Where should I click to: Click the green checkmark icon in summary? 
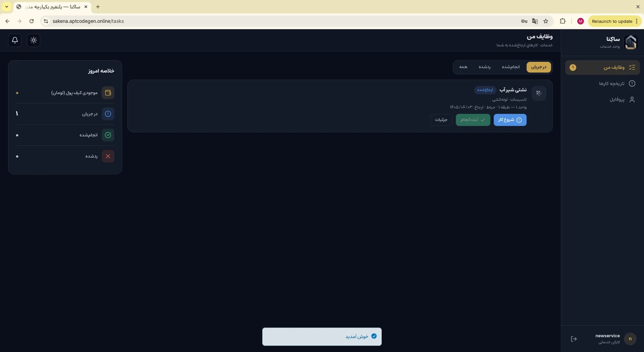[x=108, y=135]
